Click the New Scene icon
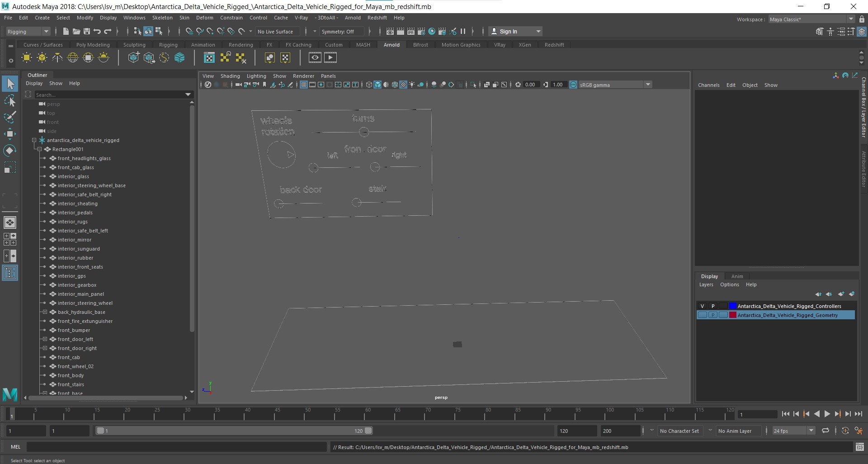The width and height of the screenshot is (868, 464). click(x=66, y=31)
